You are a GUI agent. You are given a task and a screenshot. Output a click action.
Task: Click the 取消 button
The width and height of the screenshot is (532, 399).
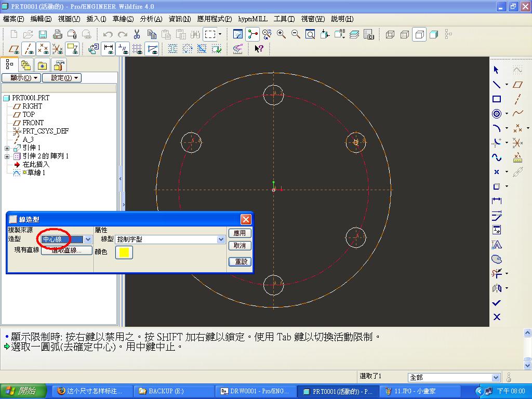(x=240, y=245)
